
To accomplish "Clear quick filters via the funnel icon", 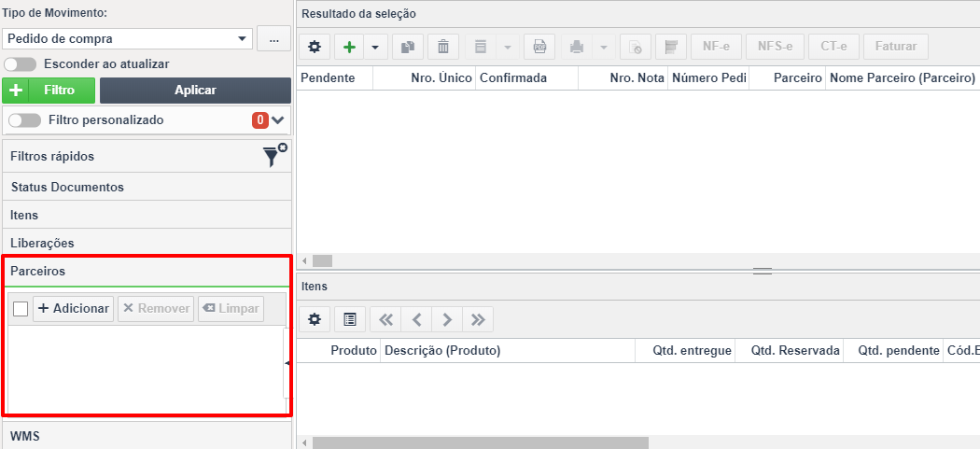I will coord(274,155).
